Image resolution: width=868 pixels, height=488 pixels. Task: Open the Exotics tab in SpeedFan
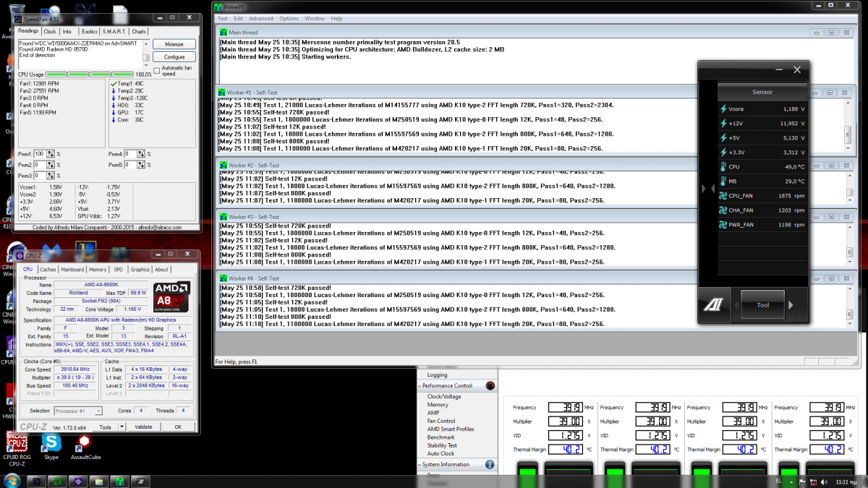point(90,32)
